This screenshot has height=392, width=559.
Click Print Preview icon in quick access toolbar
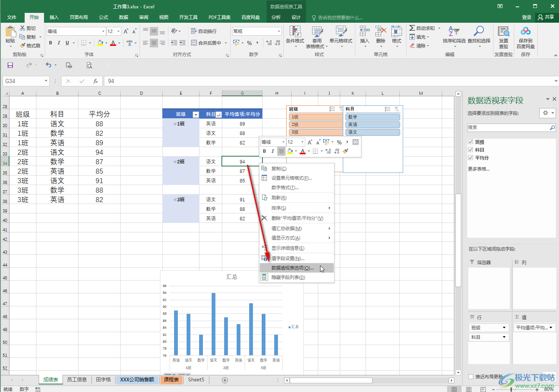point(89,65)
